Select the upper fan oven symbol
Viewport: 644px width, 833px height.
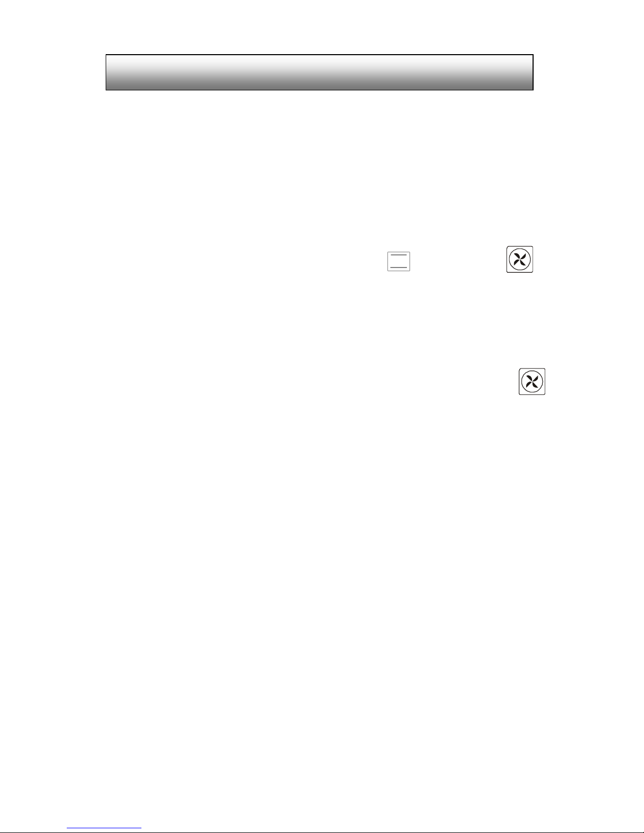click(x=519, y=259)
